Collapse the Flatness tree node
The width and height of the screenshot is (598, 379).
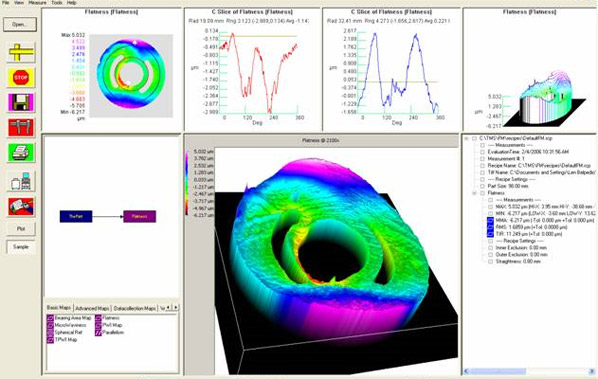pyautogui.click(x=475, y=193)
